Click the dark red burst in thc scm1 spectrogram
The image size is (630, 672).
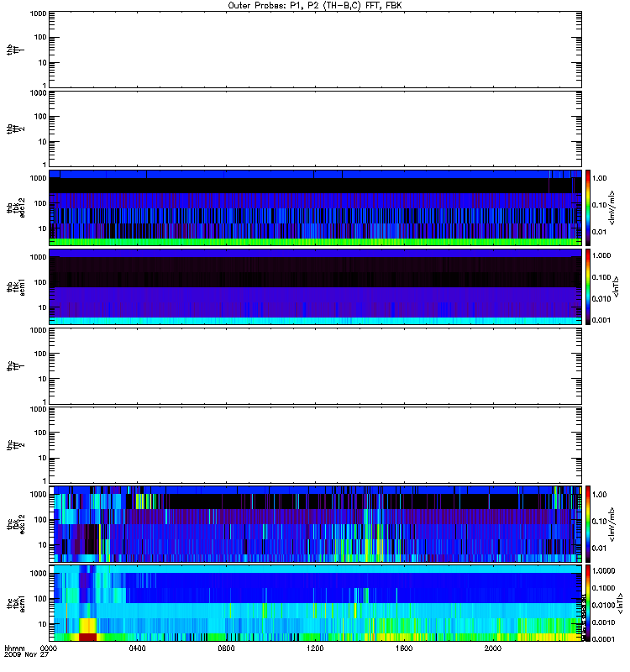click(x=87, y=637)
